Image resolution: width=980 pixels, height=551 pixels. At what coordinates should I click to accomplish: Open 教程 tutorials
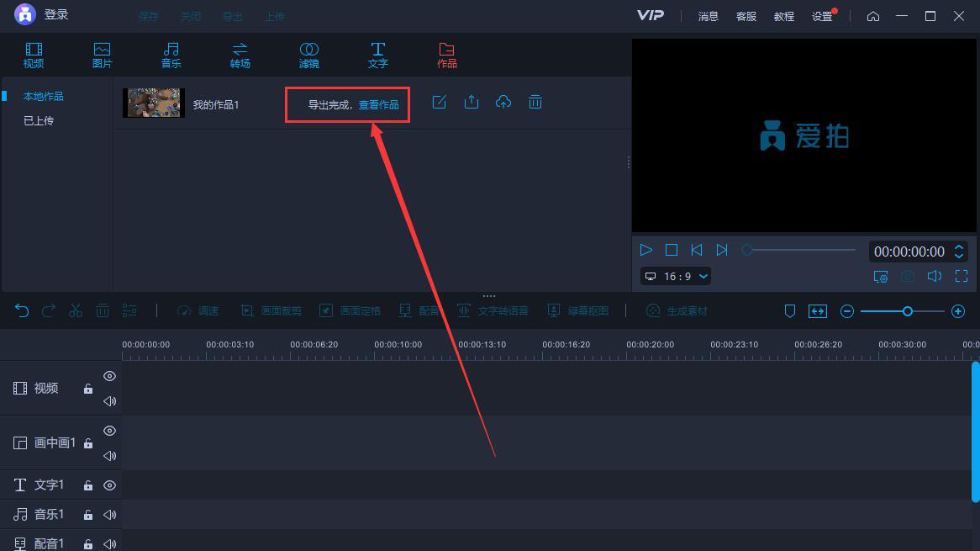coord(784,16)
